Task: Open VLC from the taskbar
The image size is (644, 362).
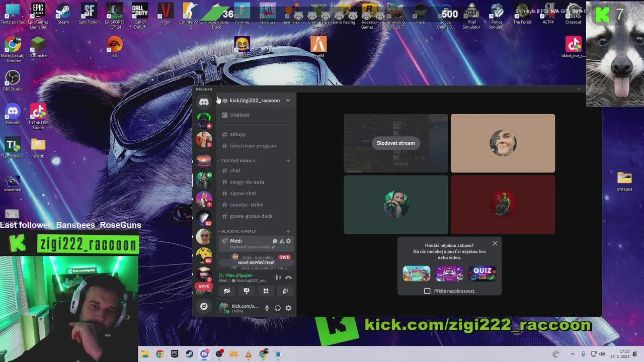Action: [248, 354]
